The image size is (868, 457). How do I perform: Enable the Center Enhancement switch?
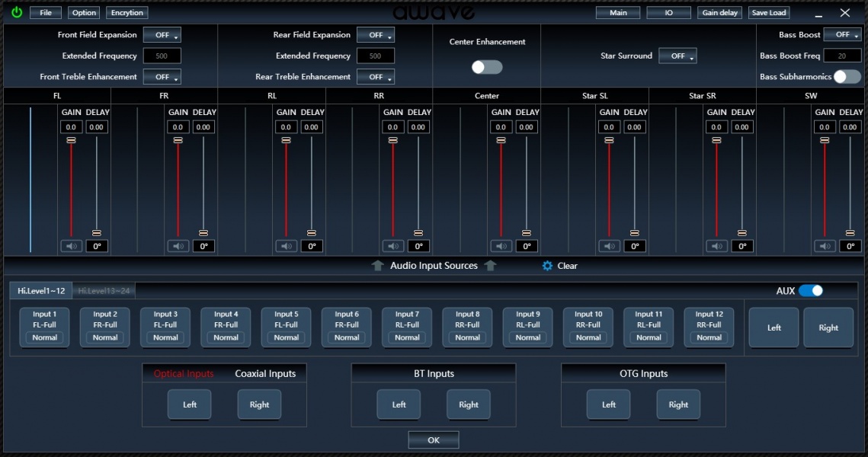(x=487, y=67)
